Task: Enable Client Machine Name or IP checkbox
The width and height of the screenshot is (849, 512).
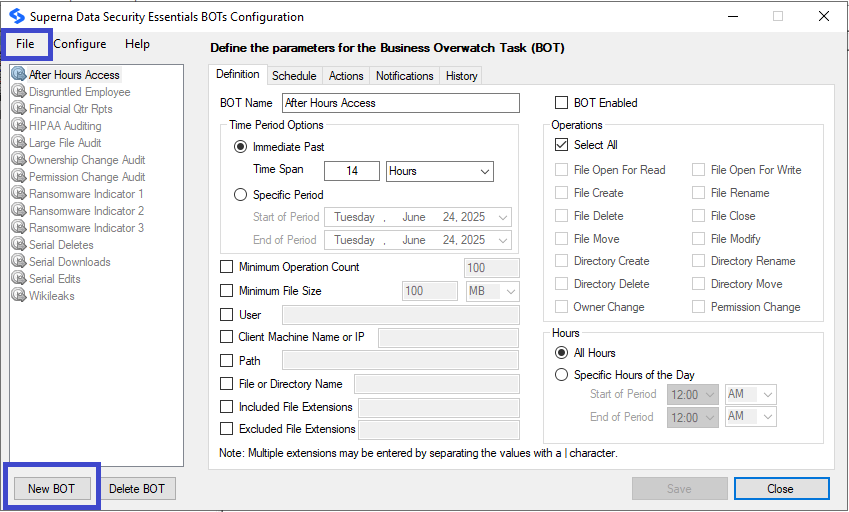Action: pyautogui.click(x=226, y=337)
